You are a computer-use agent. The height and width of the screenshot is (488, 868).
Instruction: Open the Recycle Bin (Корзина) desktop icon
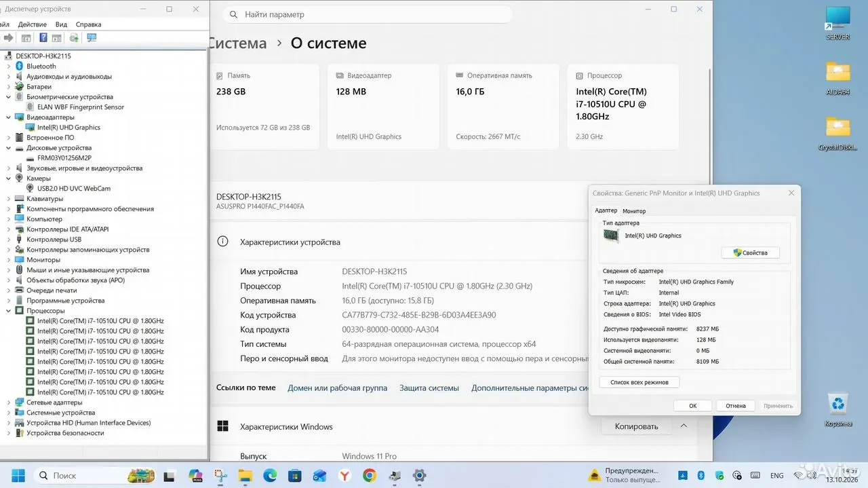point(838,410)
